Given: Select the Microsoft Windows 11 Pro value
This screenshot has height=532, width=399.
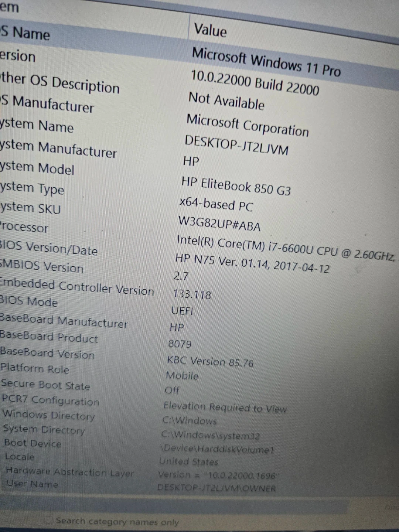Looking at the screenshot, I should pyautogui.click(x=266, y=62).
